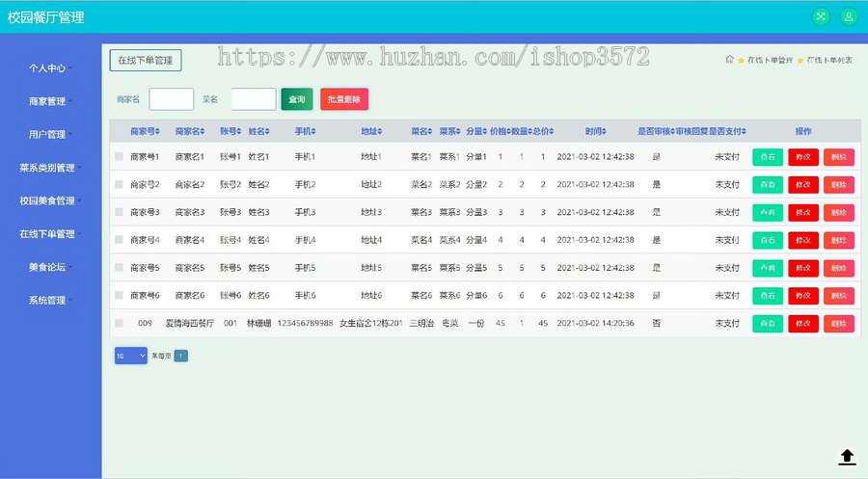
Task: Click 在线下单列表 breadcrumb link
Action: (829, 60)
